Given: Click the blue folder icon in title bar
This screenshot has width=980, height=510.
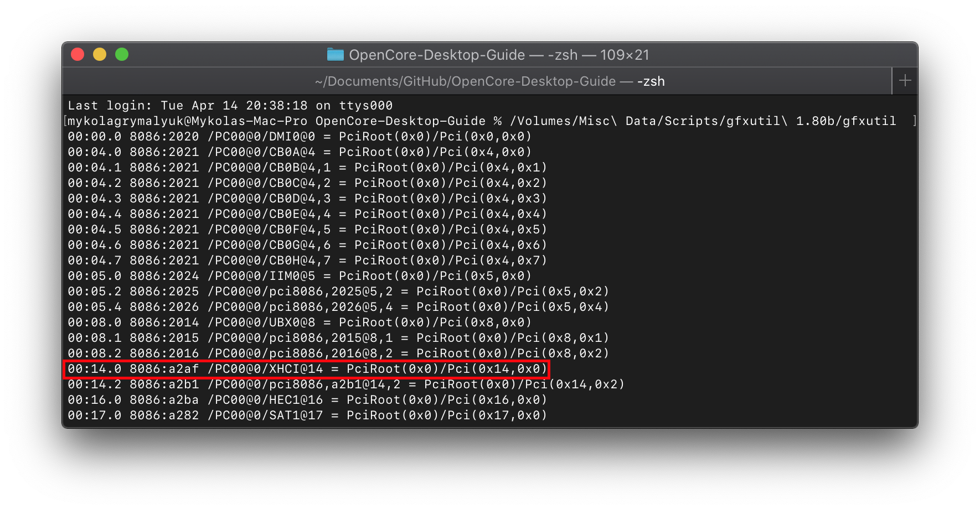Looking at the screenshot, I should [x=335, y=54].
